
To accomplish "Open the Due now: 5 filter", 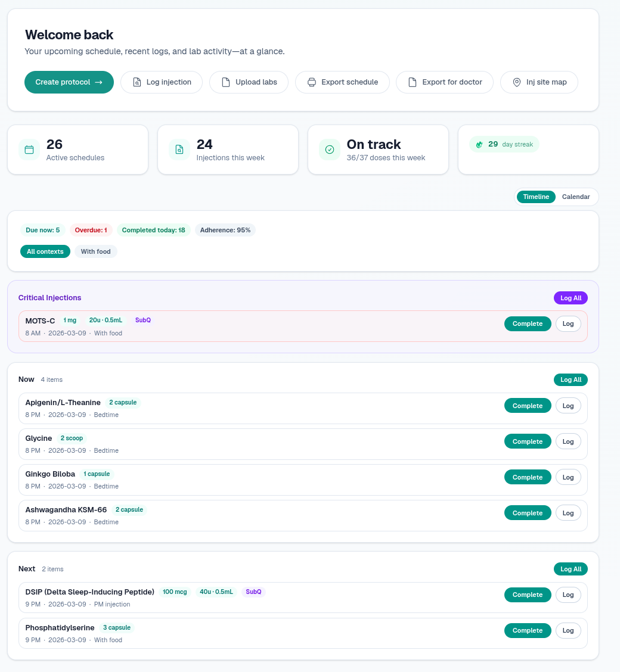I will click(42, 230).
